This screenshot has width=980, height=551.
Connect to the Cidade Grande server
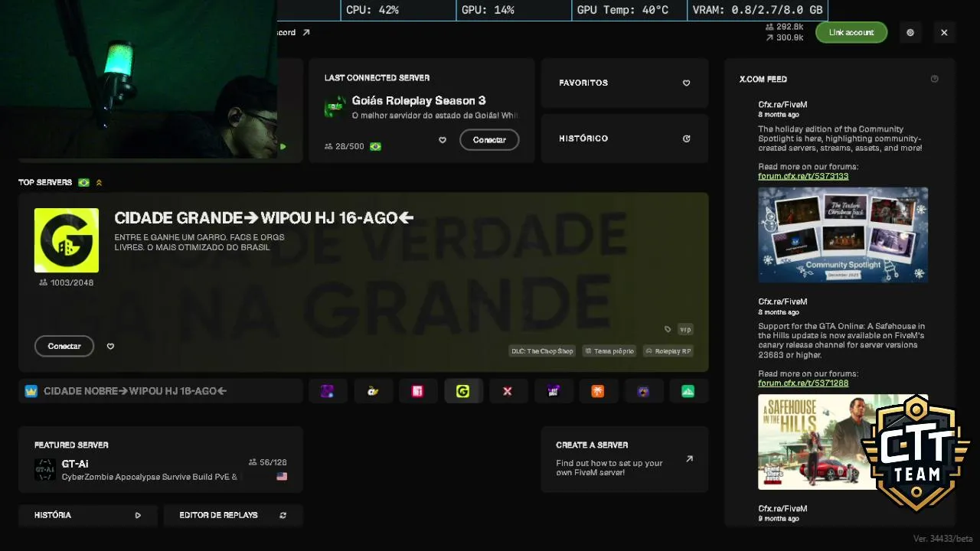pyautogui.click(x=64, y=347)
